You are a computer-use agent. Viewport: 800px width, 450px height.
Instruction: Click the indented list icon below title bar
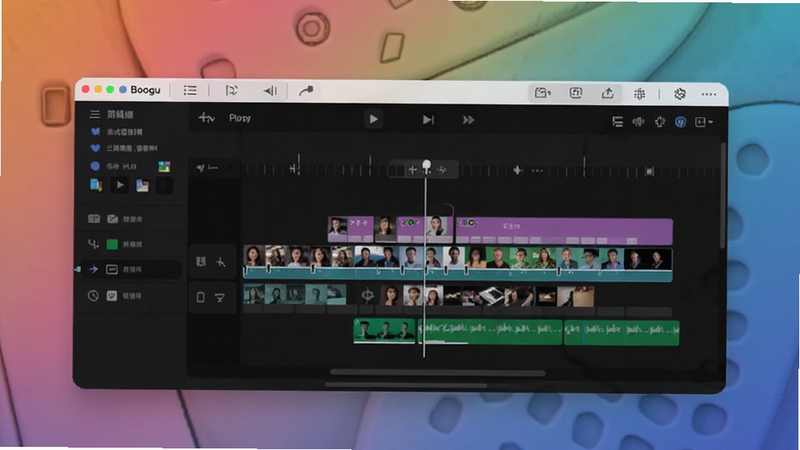[x=617, y=122]
